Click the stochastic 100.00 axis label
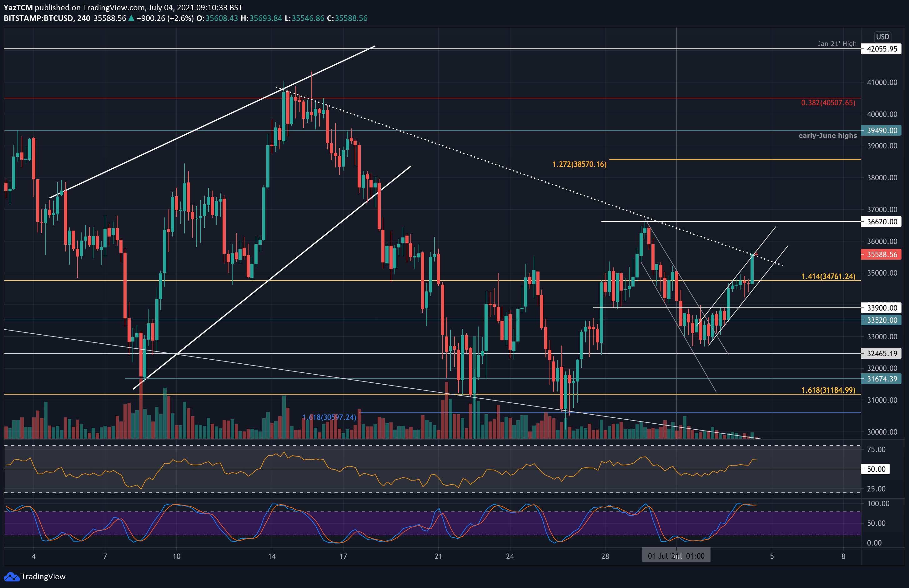The image size is (909, 588). (x=878, y=504)
